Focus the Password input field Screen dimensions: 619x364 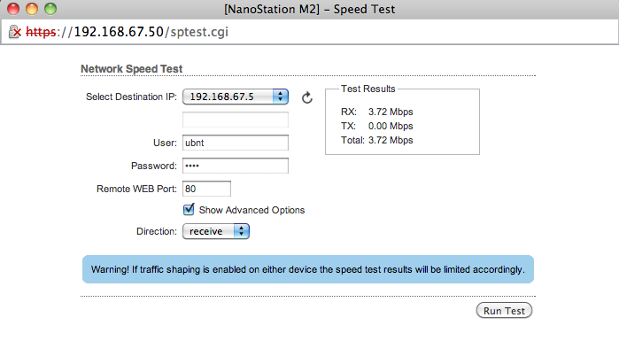(x=236, y=166)
